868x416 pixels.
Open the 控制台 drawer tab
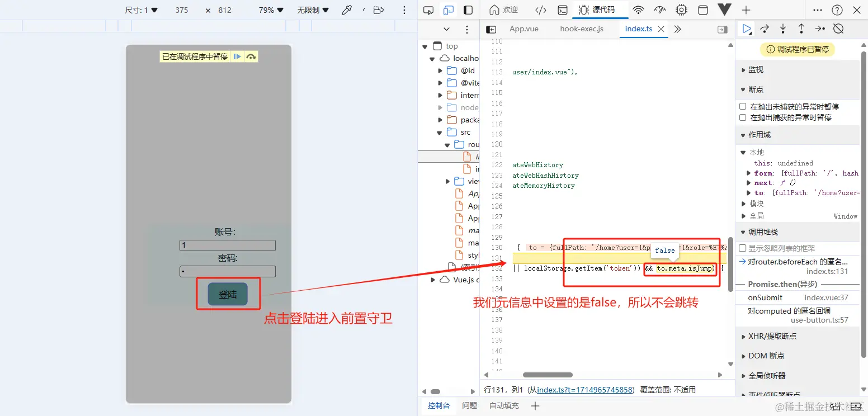438,406
